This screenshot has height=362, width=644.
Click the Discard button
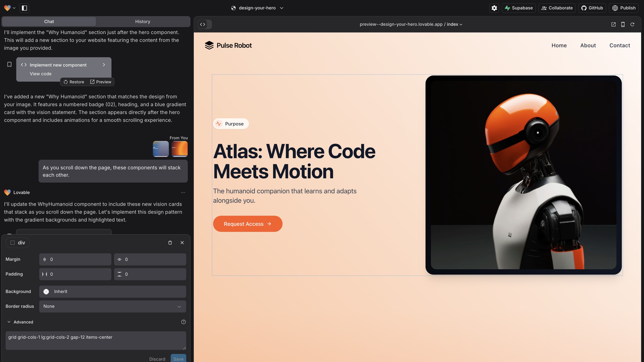[x=157, y=359]
